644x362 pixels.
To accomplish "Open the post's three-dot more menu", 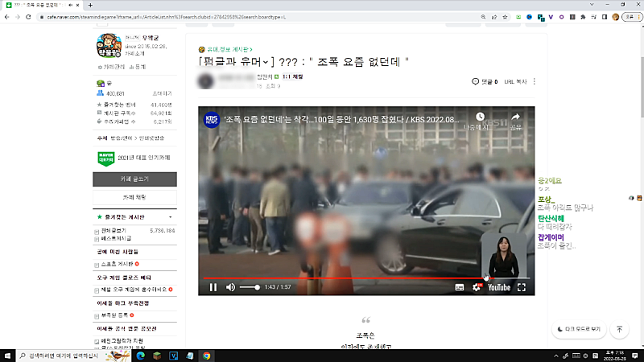I will (x=535, y=82).
